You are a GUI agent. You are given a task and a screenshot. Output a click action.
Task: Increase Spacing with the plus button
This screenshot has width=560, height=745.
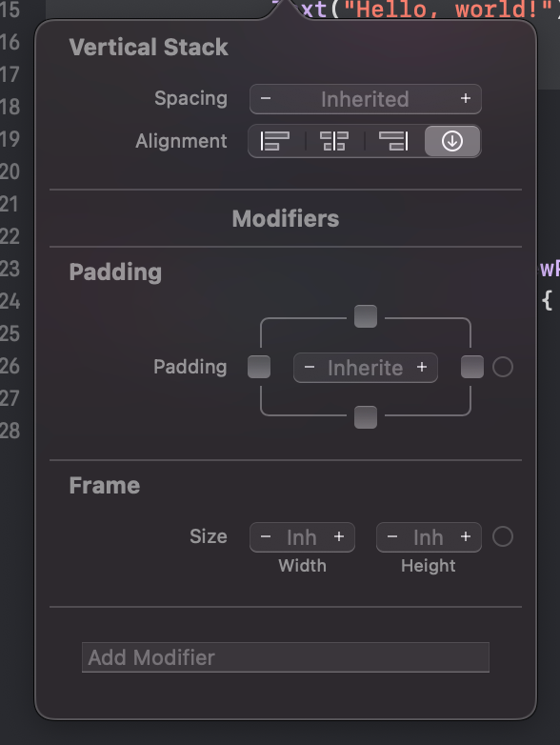(466, 98)
